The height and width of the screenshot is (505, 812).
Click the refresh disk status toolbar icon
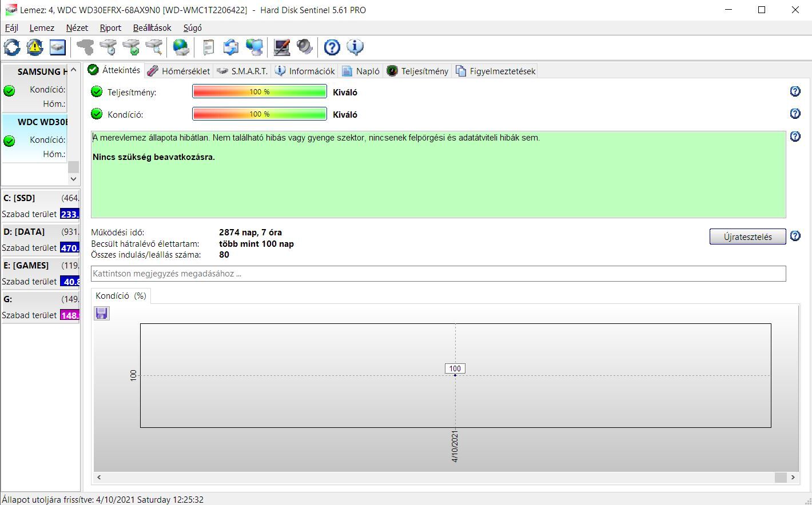click(11, 47)
